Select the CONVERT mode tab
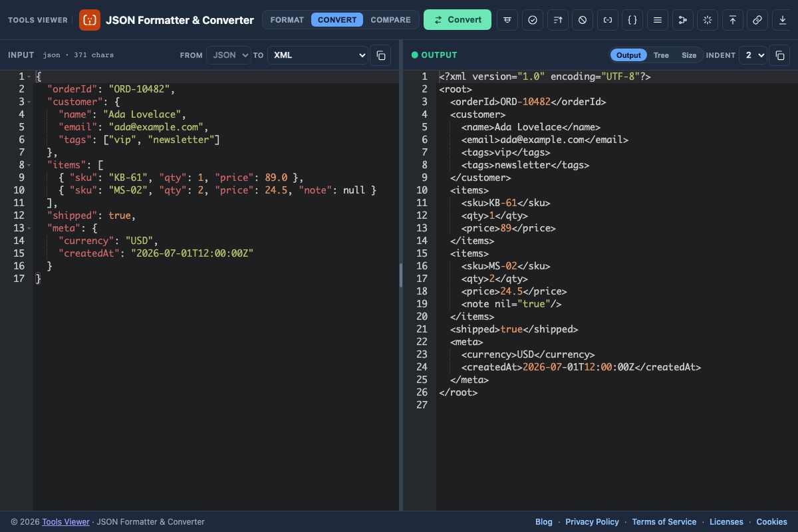This screenshot has width=798, height=532. click(337, 20)
